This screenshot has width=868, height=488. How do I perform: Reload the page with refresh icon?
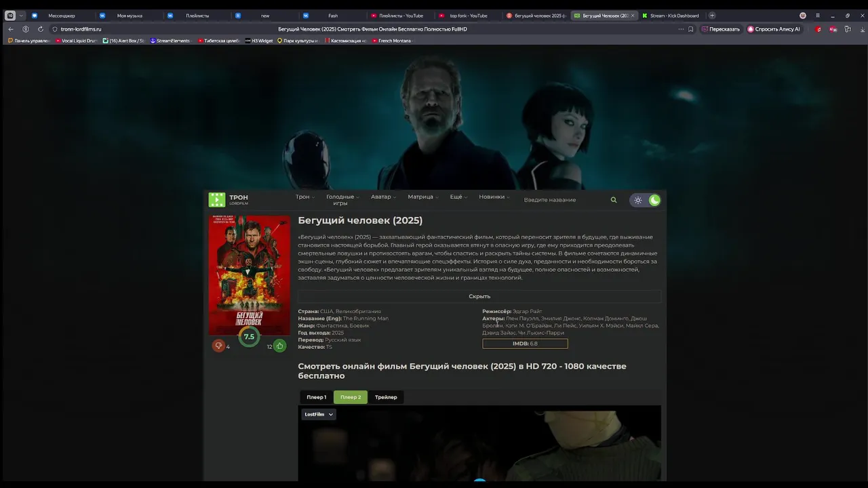click(41, 29)
